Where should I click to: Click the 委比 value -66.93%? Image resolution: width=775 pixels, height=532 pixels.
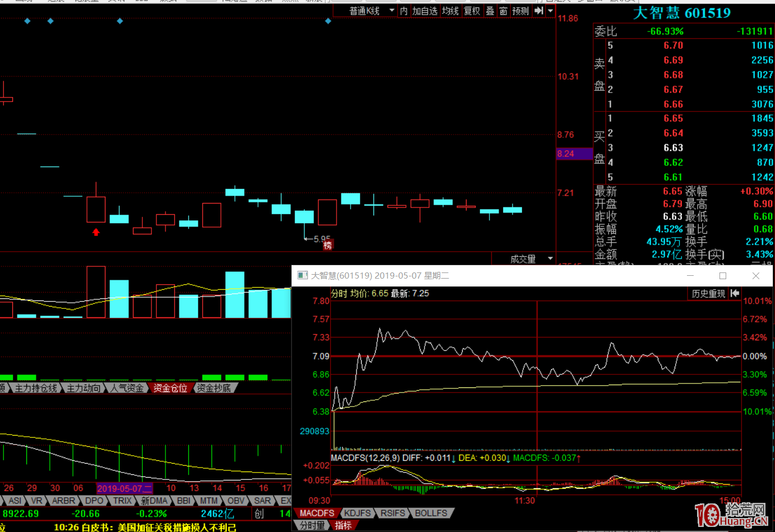click(665, 31)
